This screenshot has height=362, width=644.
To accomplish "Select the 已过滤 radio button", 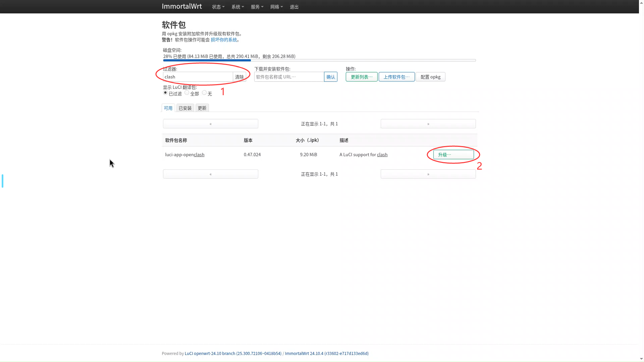I will (165, 93).
